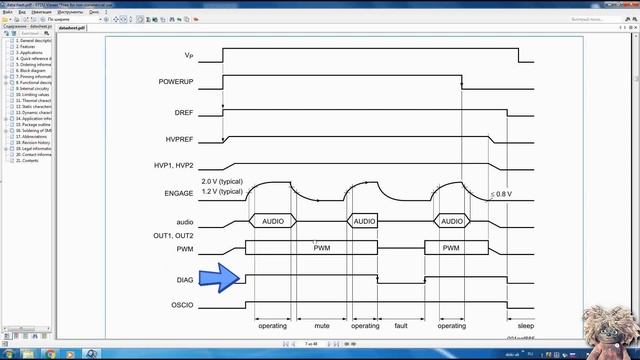The height and width of the screenshot is (360, 640).
Task: Open Windows Explorer from taskbar
Action: 29,354
